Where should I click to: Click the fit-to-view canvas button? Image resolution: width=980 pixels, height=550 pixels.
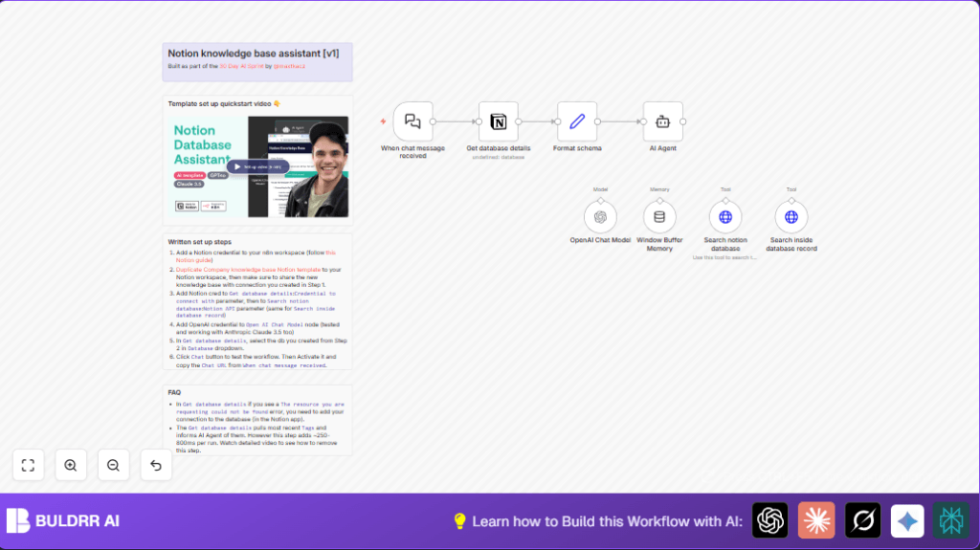(28, 465)
